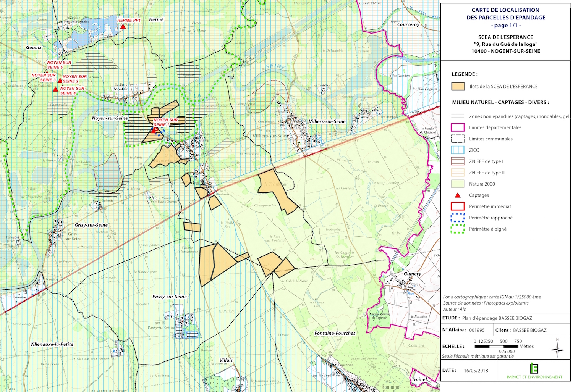Click the Courceroy town label

[408, 24]
